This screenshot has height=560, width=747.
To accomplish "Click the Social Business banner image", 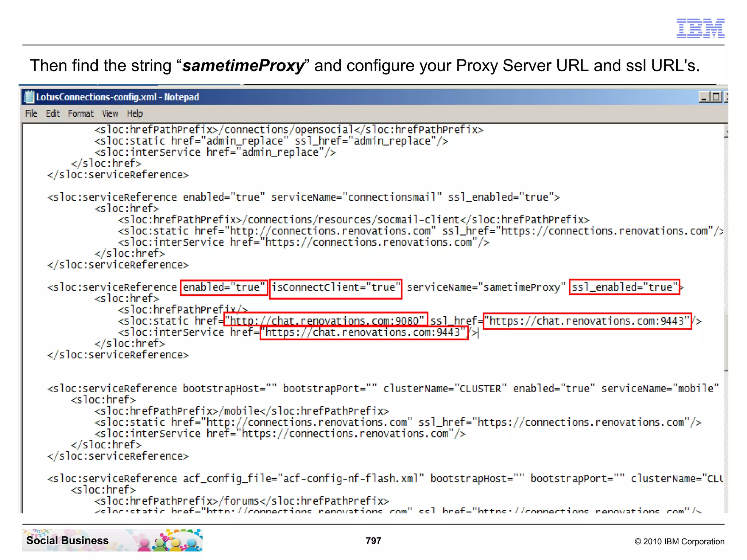I will (112, 540).
